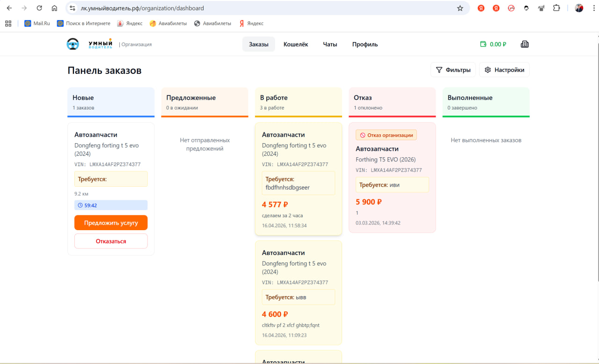This screenshot has height=364, width=599.
Task: Click the browser forward arrow
Action: click(24, 8)
